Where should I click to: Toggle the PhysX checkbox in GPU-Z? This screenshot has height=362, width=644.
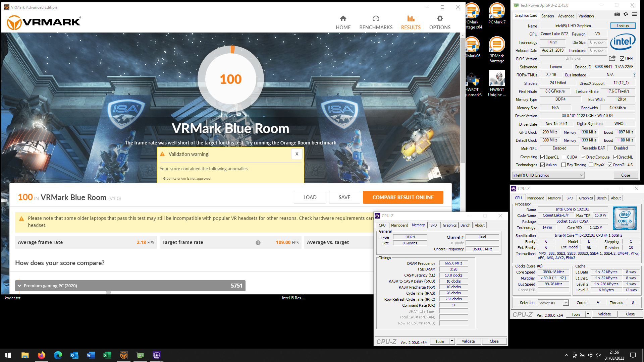coord(591,165)
